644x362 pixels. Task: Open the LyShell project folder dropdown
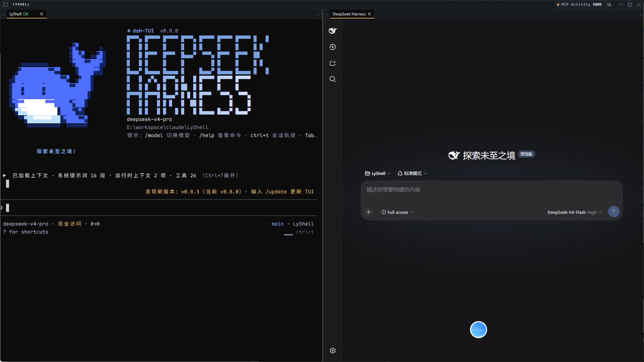click(377, 174)
